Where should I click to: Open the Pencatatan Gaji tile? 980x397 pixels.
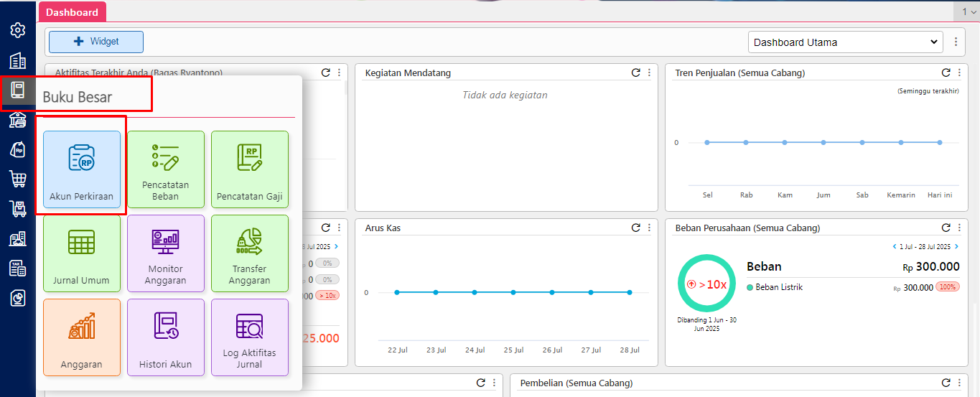click(x=250, y=169)
